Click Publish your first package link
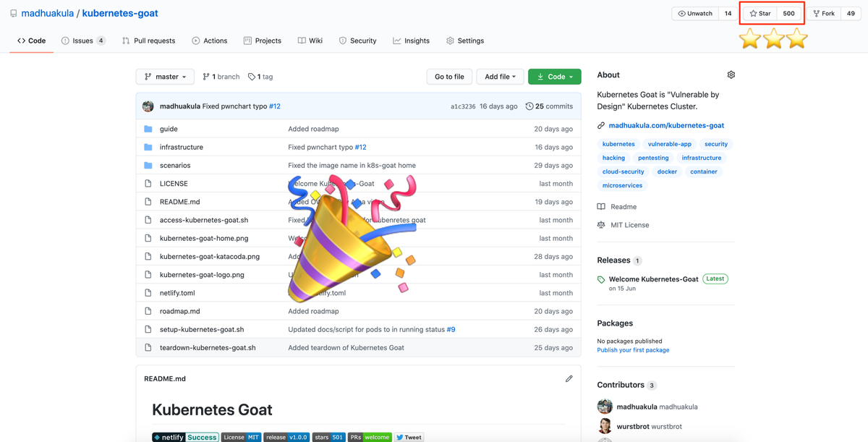This screenshot has height=442, width=868. point(633,350)
